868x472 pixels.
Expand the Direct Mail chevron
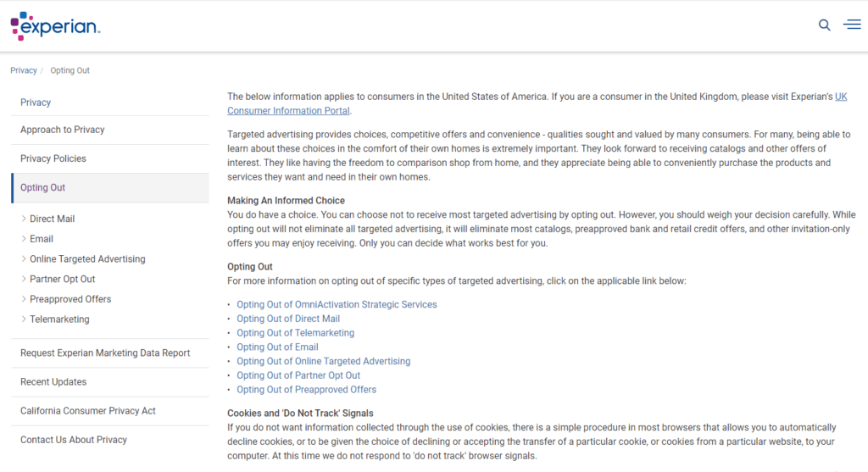(x=24, y=219)
